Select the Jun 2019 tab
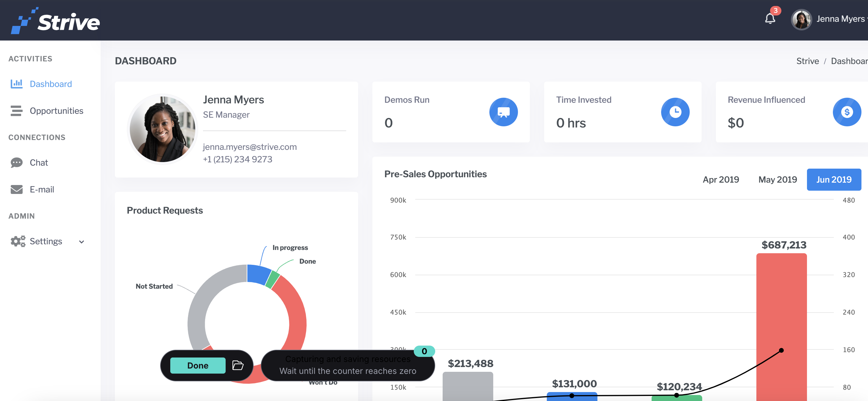Viewport: 868px width, 401px height. 834,179
